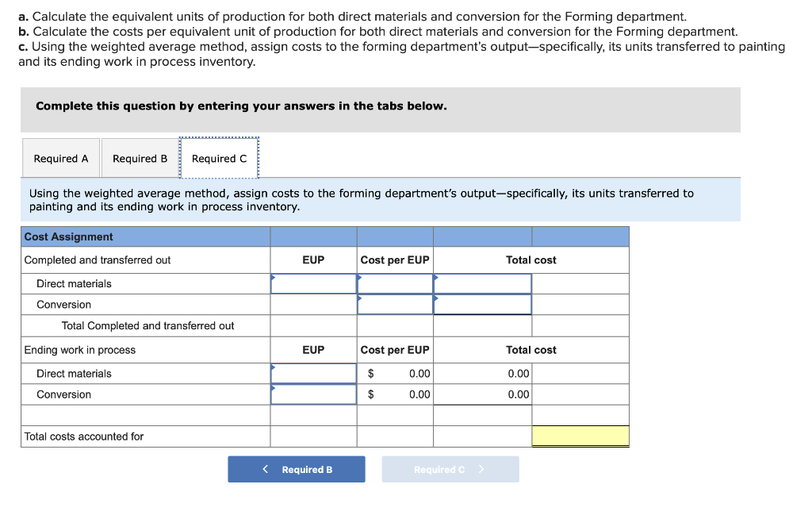This screenshot has height=515, width=812.
Task: Switch to the Required B tab
Action: click(140, 157)
